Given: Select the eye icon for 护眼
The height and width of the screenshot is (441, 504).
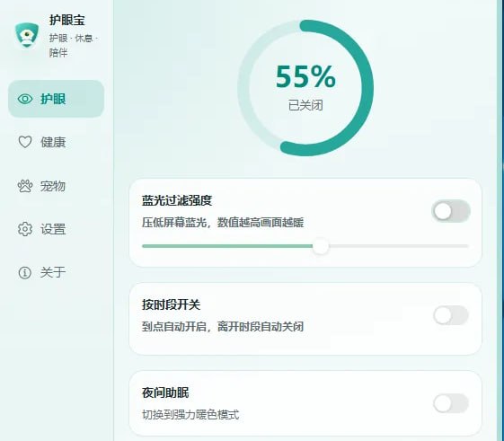Looking at the screenshot, I should tap(25, 99).
